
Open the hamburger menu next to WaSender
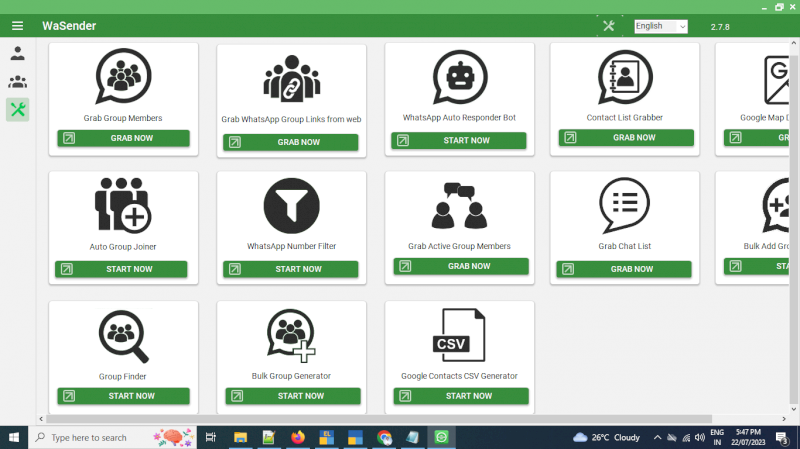(x=17, y=26)
